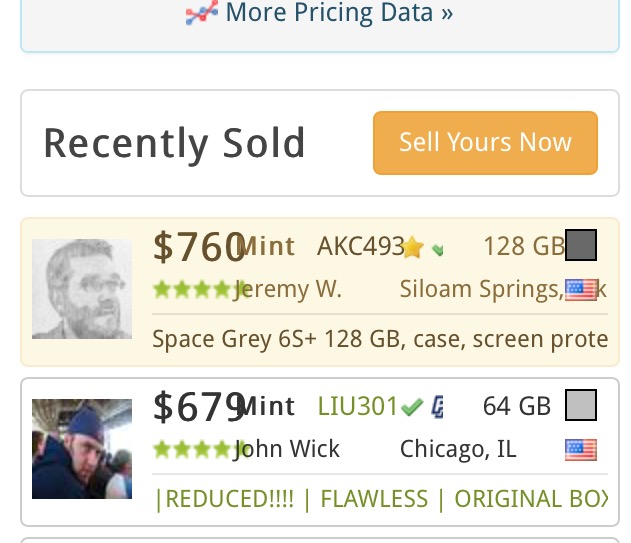Click Jeremy W.'s green star rating

click(199, 290)
